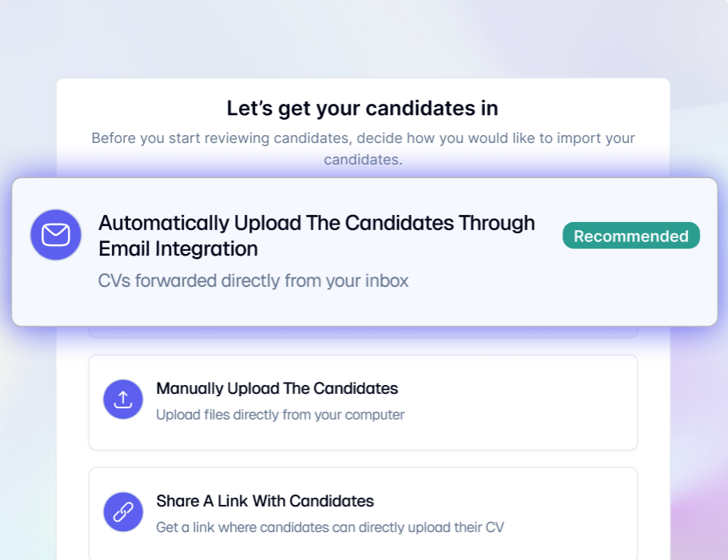Click 'Upload files directly from your computer' description
Viewport: 728px width, 560px height.
(280, 415)
